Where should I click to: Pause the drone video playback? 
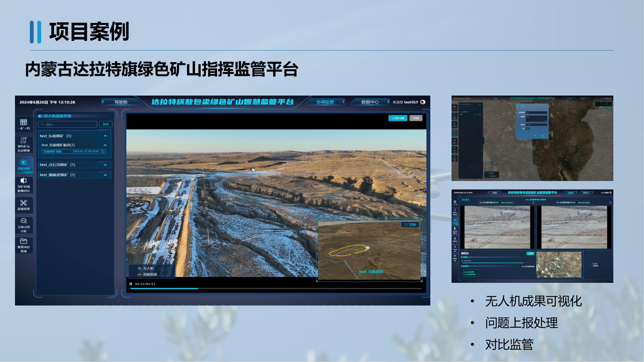click(131, 284)
